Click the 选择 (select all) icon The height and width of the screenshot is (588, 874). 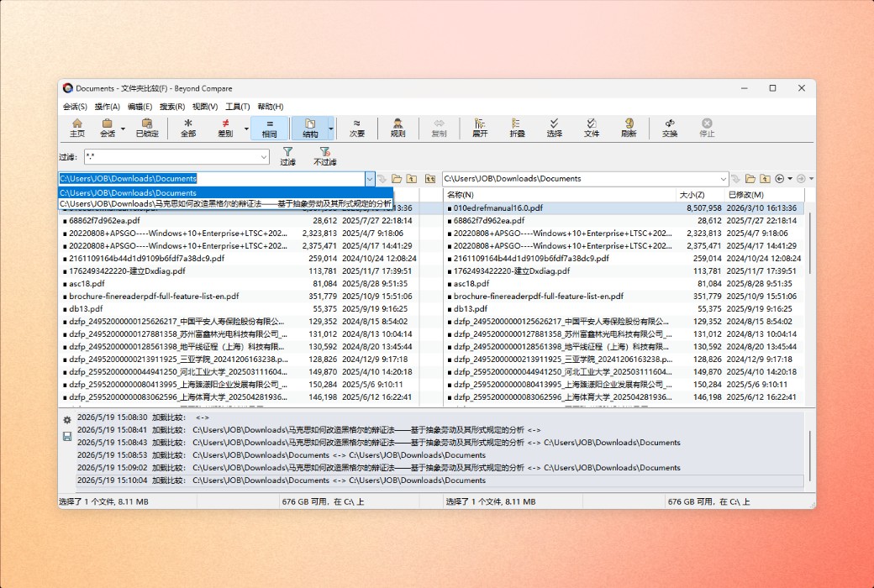(554, 128)
